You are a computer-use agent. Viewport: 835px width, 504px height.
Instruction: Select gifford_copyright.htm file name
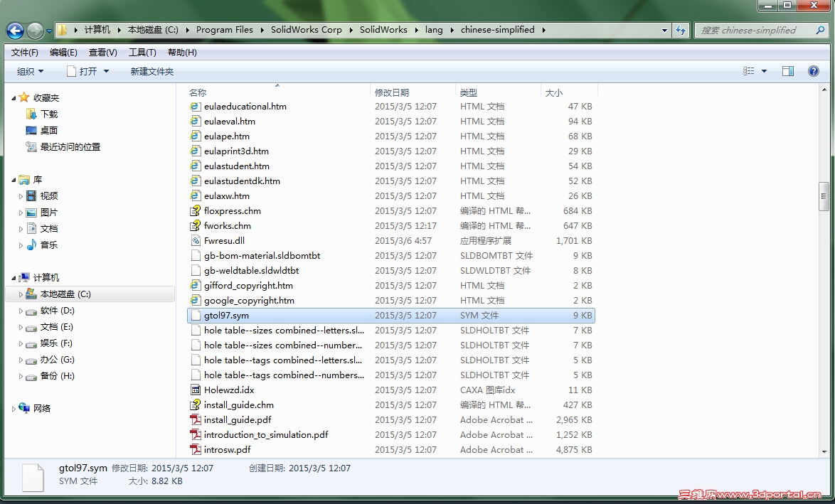248,285
